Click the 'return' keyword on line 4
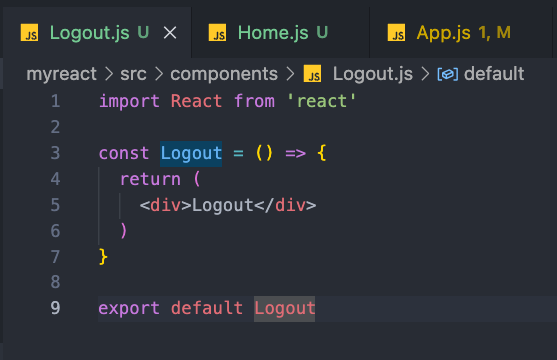The width and height of the screenshot is (557, 360). (150, 179)
